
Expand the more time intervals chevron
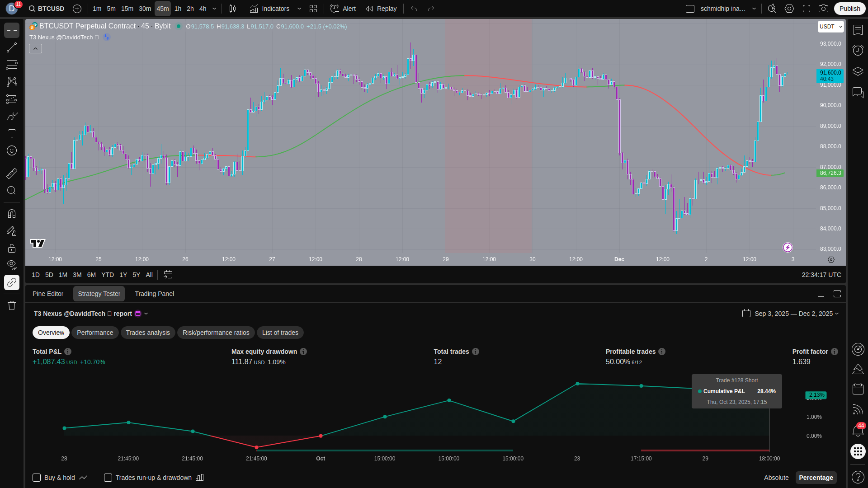[214, 9]
